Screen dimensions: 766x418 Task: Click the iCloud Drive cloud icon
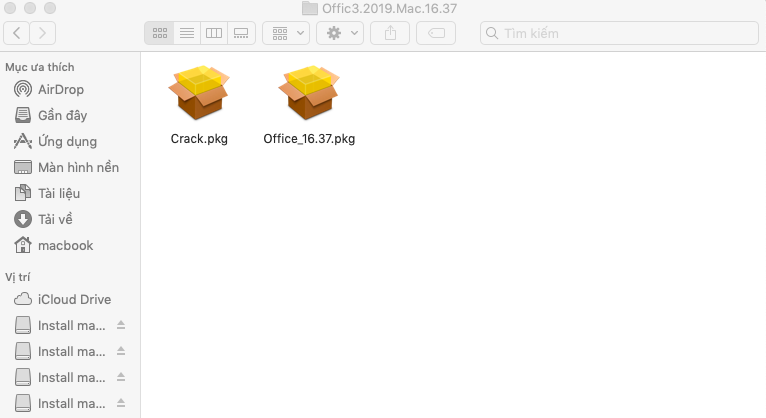22,299
